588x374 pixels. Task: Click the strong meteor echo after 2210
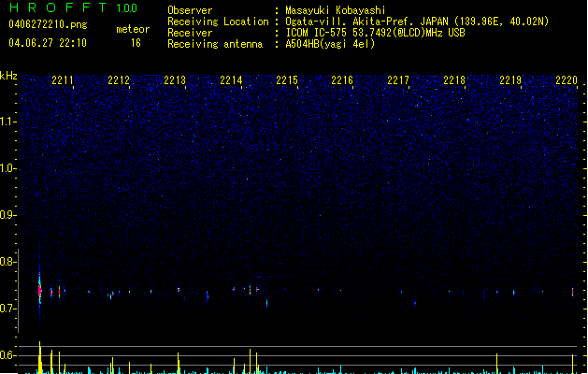pos(39,290)
